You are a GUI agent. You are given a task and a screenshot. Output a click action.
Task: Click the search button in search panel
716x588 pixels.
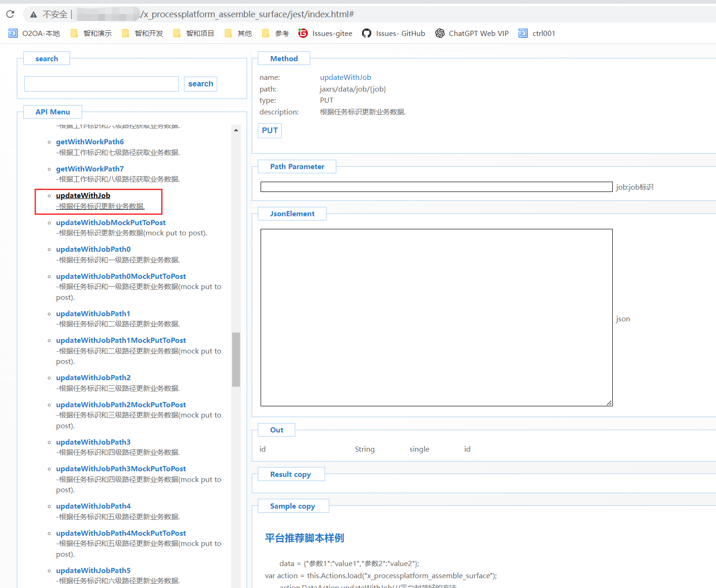coord(200,84)
